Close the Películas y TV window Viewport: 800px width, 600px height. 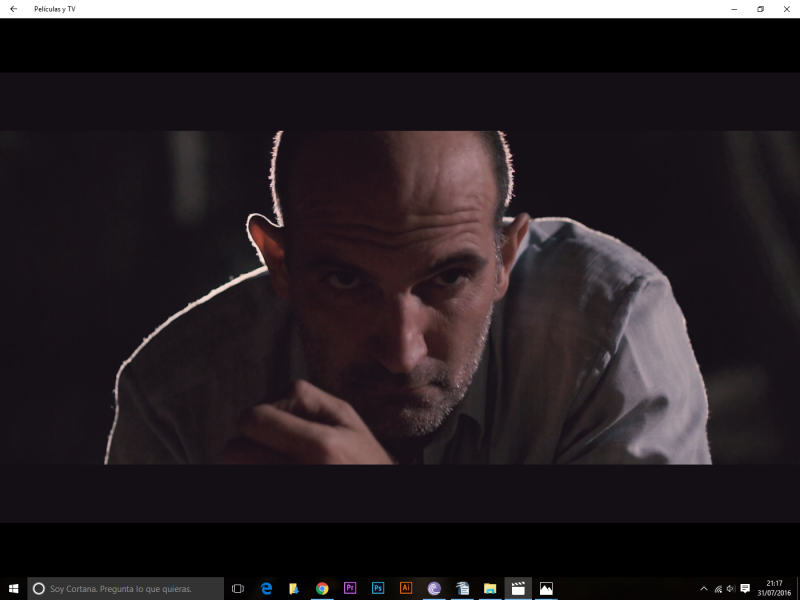click(787, 9)
